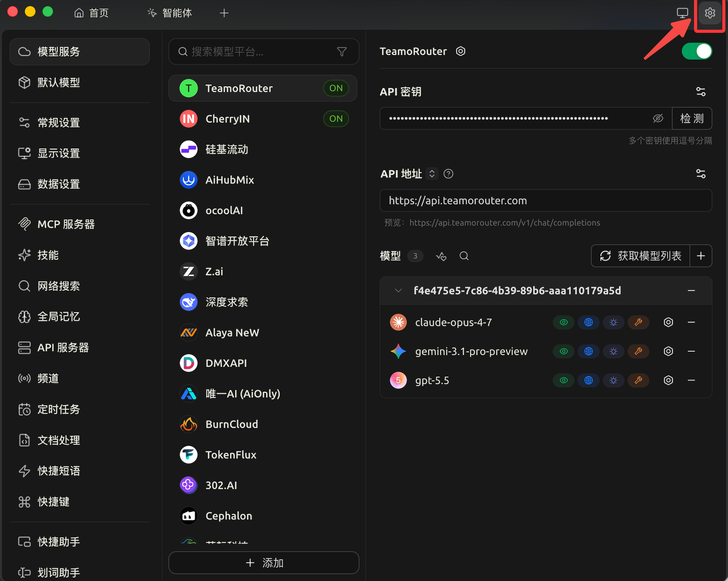Select the ocoolAI provider
The height and width of the screenshot is (581, 728).
tap(263, 210)
